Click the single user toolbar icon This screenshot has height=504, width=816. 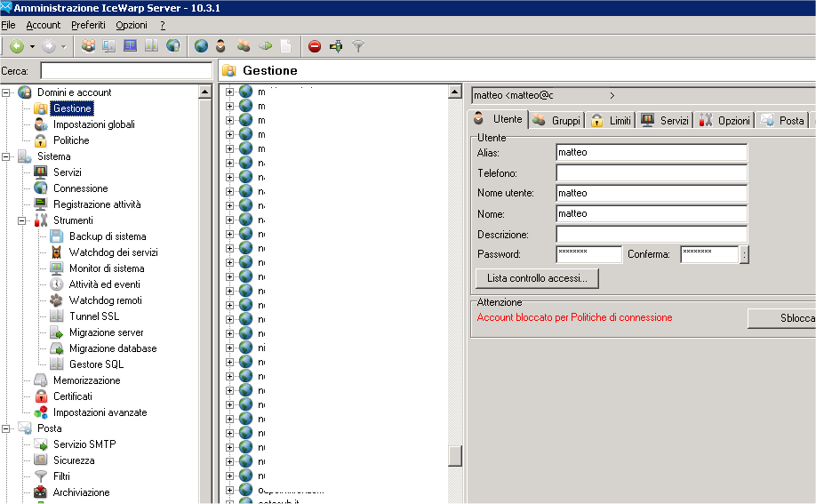220,46
